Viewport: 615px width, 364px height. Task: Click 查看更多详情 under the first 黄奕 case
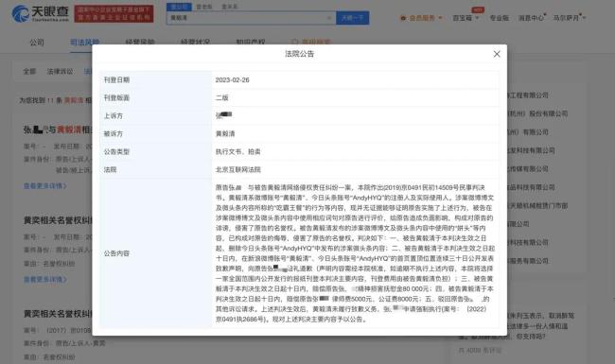pyautogui.click(x=45, y=279)
